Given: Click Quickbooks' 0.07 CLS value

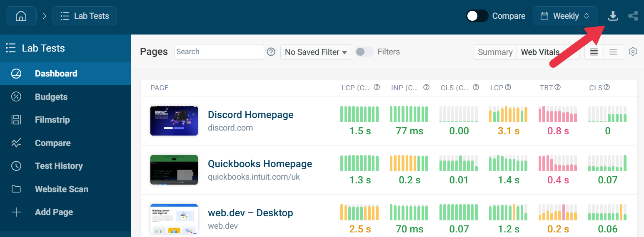Looking at the screenshot, I should click(x=608, y=180).
